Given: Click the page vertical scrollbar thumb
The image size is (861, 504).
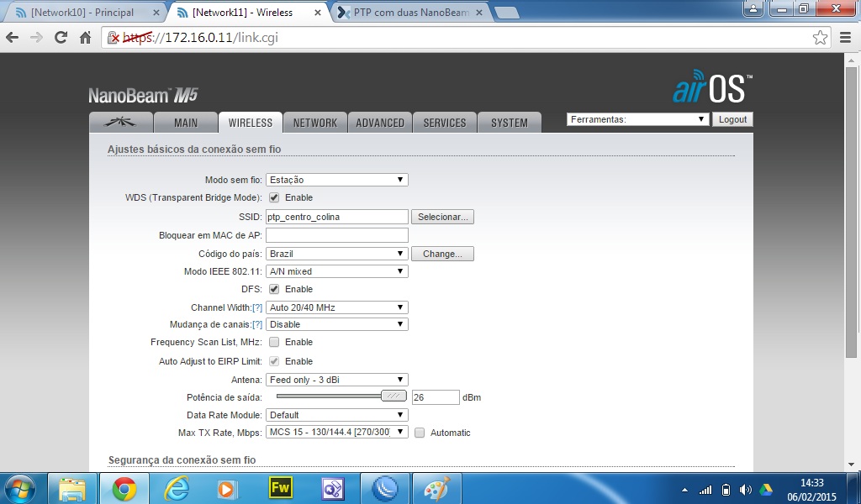Looking at the screenshot, I should click(852, 213).
